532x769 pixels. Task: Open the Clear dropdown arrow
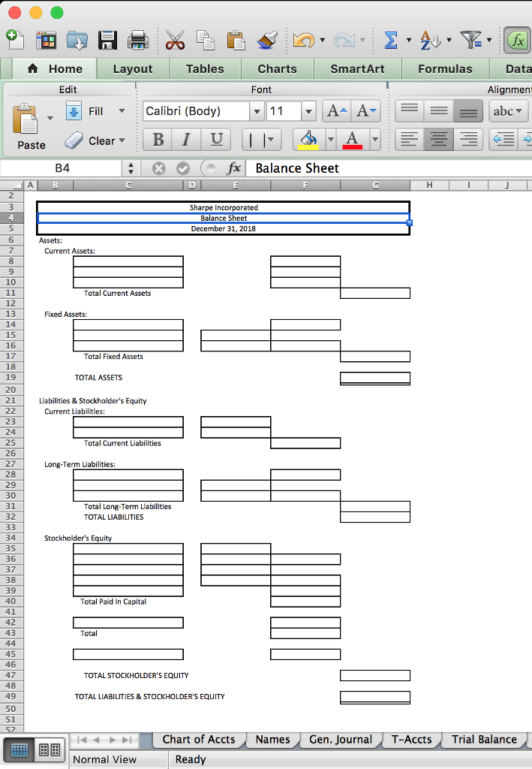pyautogui.click(x=122, y=140)
